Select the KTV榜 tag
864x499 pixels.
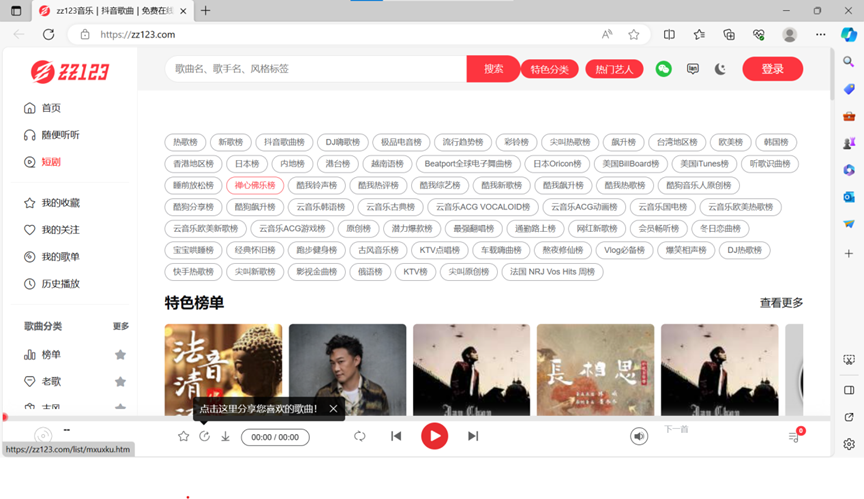click(415, 272)
